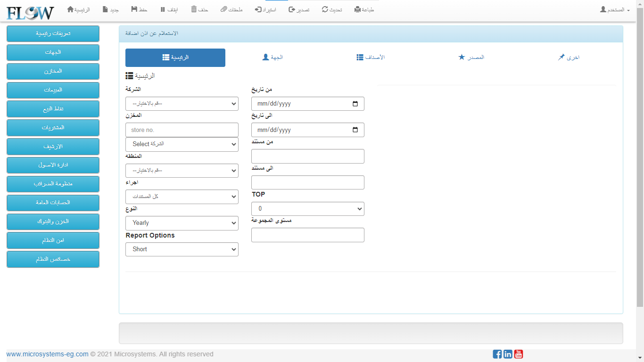Expand the company (الشركة) dropdown
Image resolution: width=644 pixels, height=362 pixels.
(x=182, y=104)
